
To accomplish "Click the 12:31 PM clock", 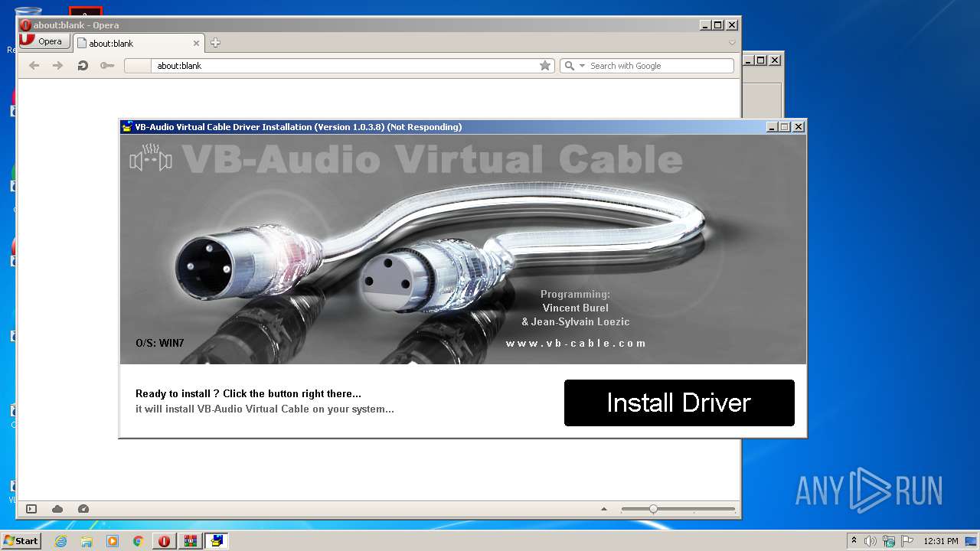I will point(940,541).
